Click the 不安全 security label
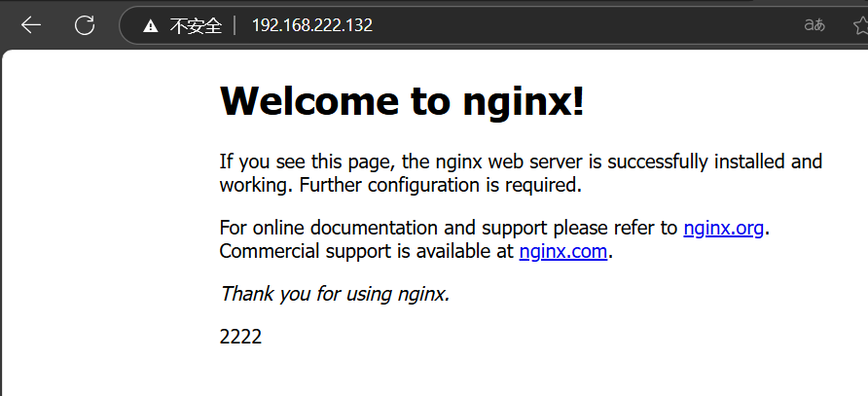Screen dimensions: 868x396 click(x=196, y=25)
